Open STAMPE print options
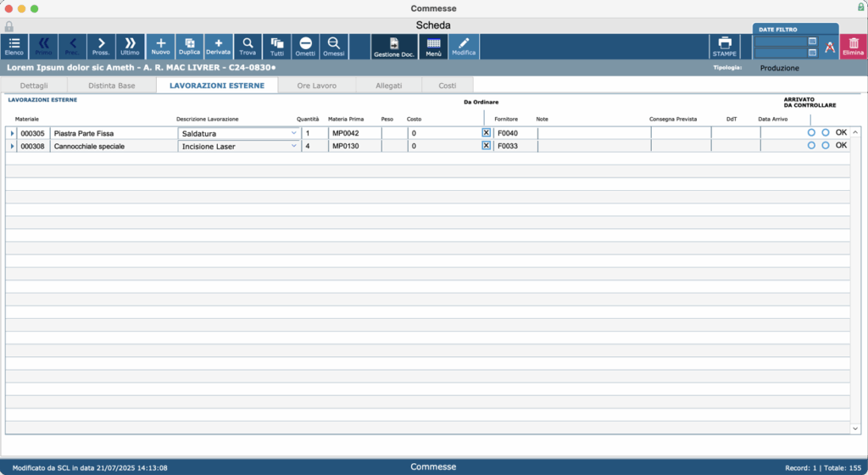The width and height of the screenshot is (868, 475). [725, 47]
